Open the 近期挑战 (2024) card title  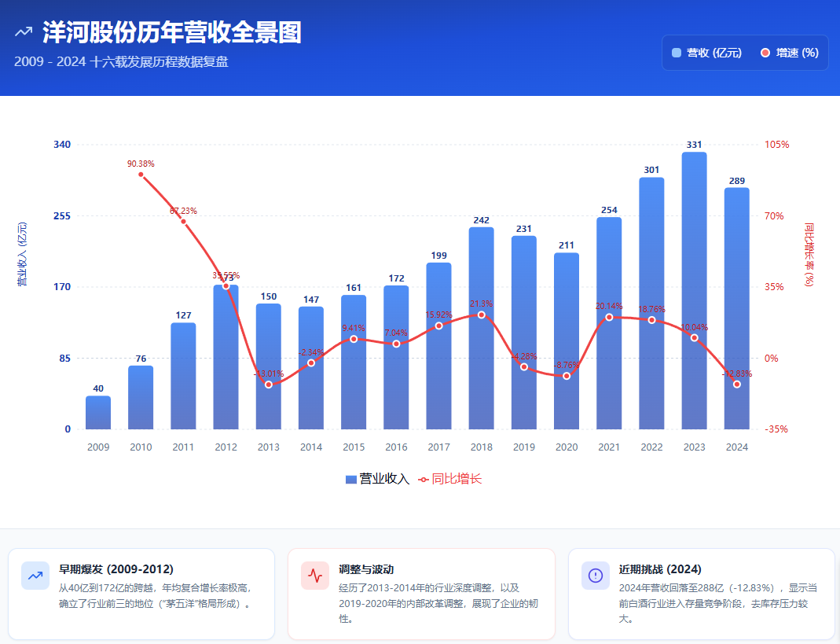click(660, 569)
